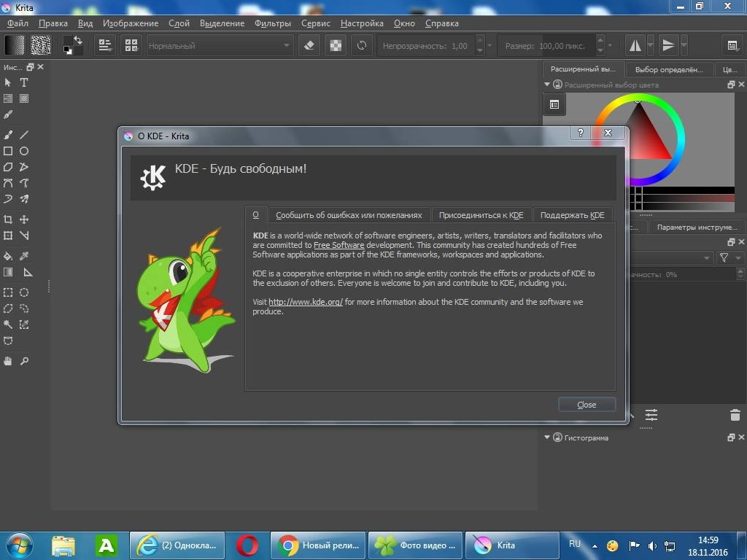Open the Слой menu

pyautogui.click(x=179, y=23)
